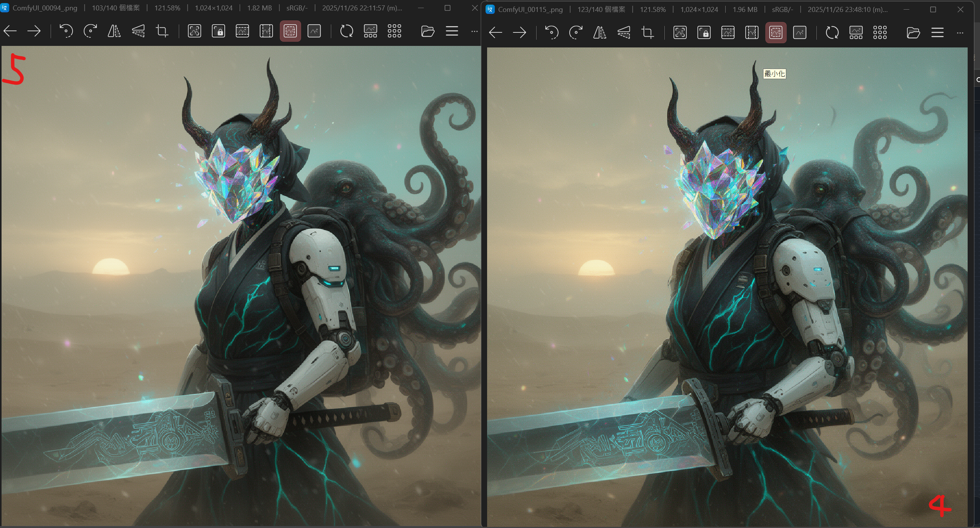The height and width of the screenshot is (528, 980).
Task: Click the 103/140 file counter text
Action: 116,8
